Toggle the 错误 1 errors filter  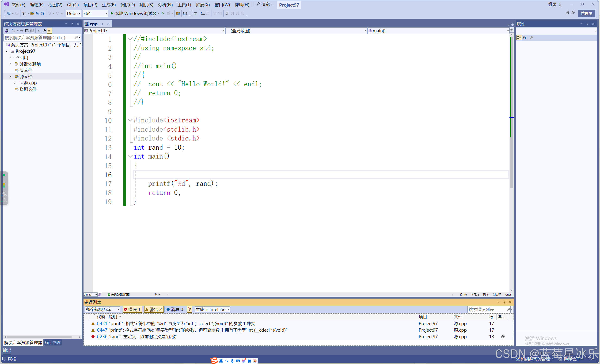pos(132,309)
